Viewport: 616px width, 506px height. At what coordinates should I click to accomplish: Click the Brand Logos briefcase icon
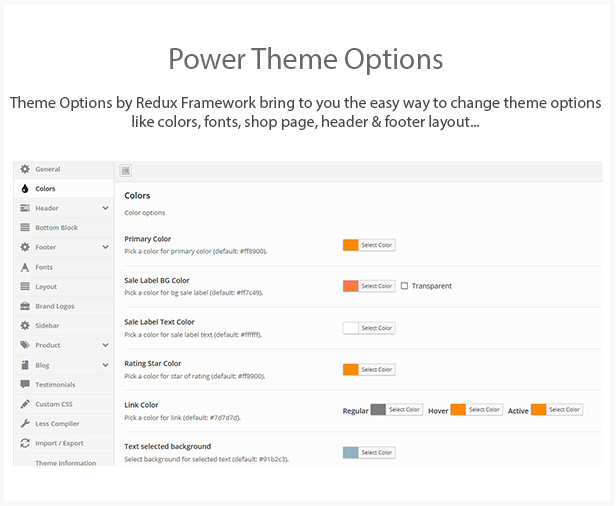pos(25,306)
